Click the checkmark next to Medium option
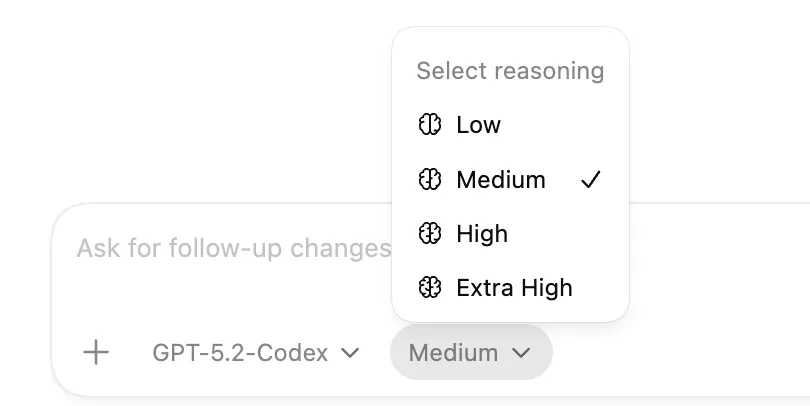The image size is (810, 406). point(591,180)
